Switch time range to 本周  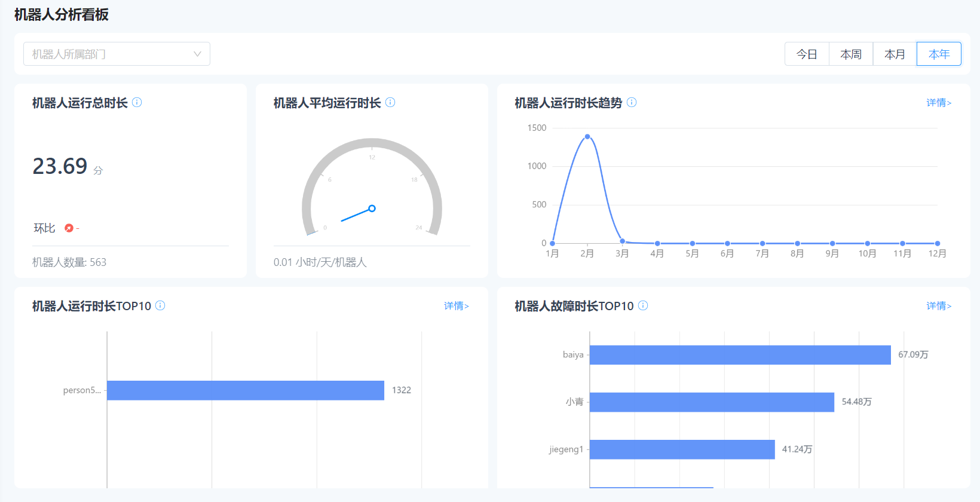point(851,54)
